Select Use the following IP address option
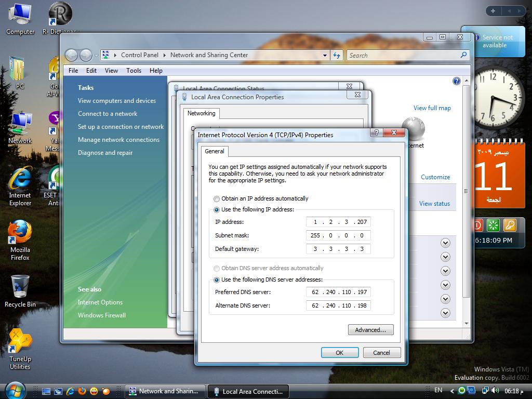This screenshot has height=399, width=532. (x=217, y=210)
